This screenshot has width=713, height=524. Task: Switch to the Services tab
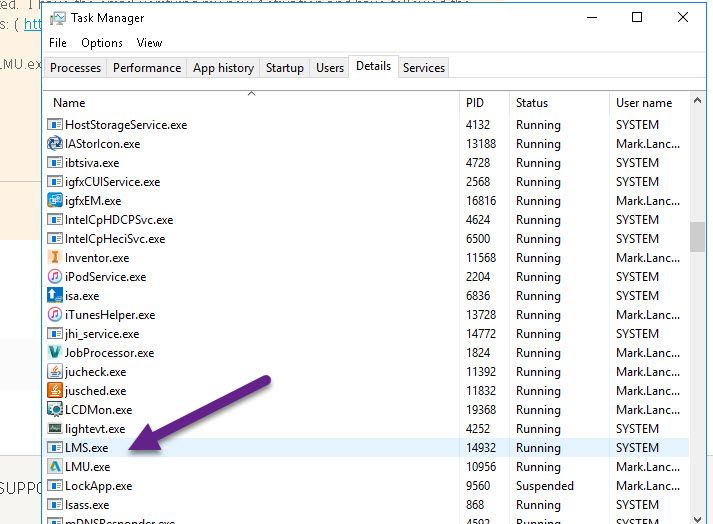point(424,68)
